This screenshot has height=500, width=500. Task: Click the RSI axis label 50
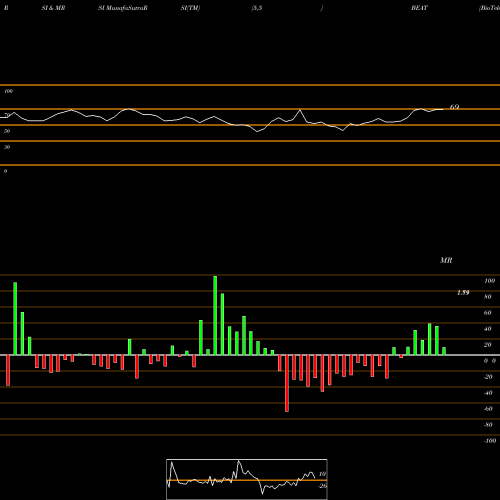pyautogui.click(x=7, y=131)
